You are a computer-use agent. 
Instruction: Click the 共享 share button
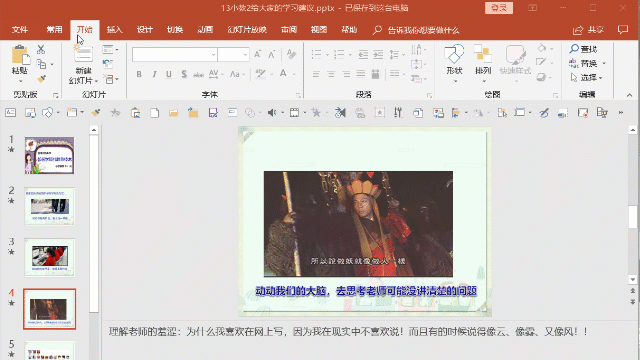coord(588,29)
